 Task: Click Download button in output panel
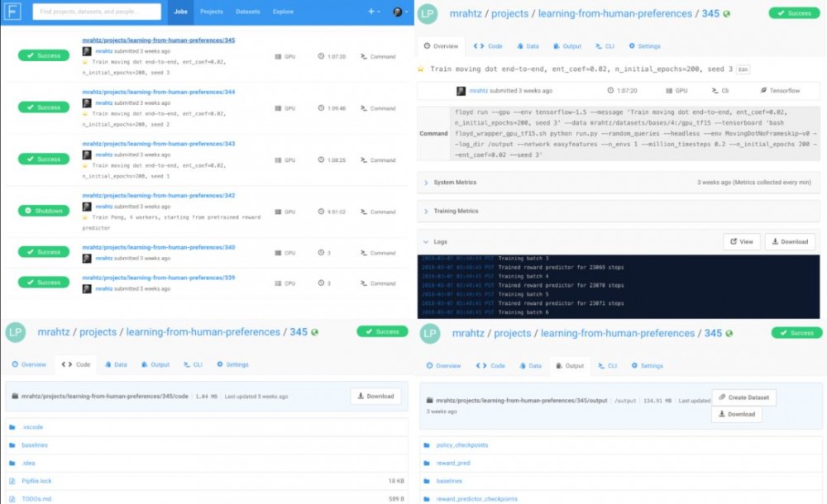(x=737, y=415)
